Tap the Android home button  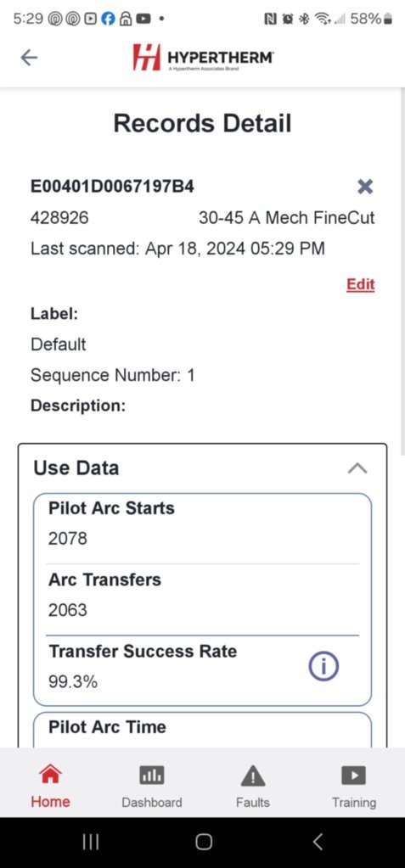(x=203, y=842)
